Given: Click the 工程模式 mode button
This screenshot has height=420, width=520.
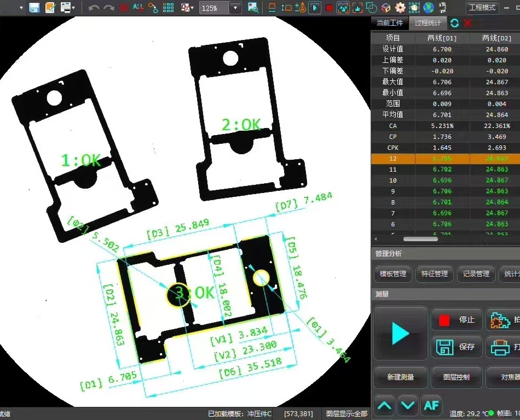Looking at the screenshot, I should (482, 8).
